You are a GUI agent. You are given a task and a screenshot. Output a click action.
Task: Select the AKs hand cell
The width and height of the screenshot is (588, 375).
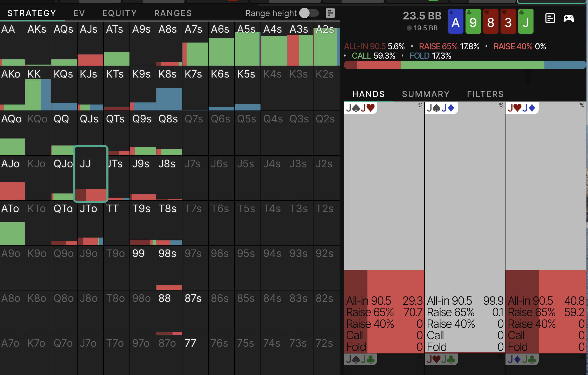tap(38, 44)
